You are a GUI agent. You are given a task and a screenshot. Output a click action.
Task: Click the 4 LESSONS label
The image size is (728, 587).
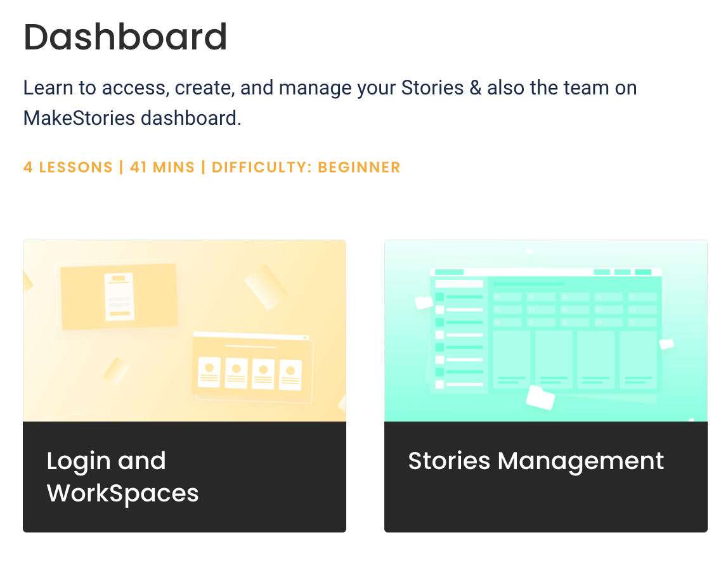point(68,167)
